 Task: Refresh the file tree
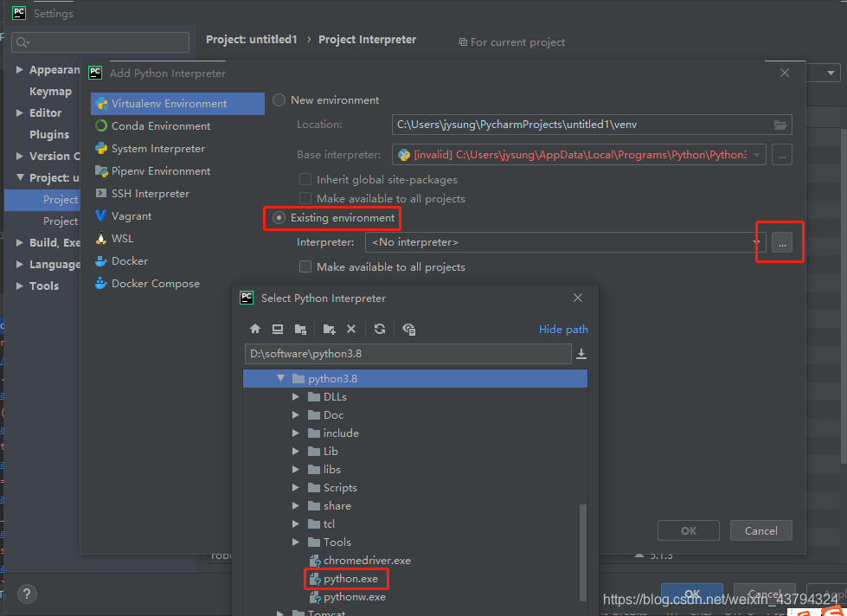380,329
